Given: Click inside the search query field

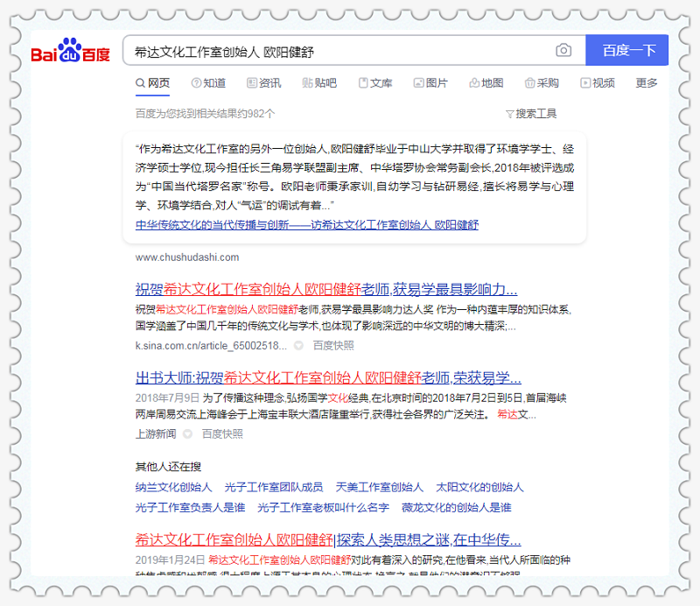Looking at the screenshot, I should pos(341,51).
